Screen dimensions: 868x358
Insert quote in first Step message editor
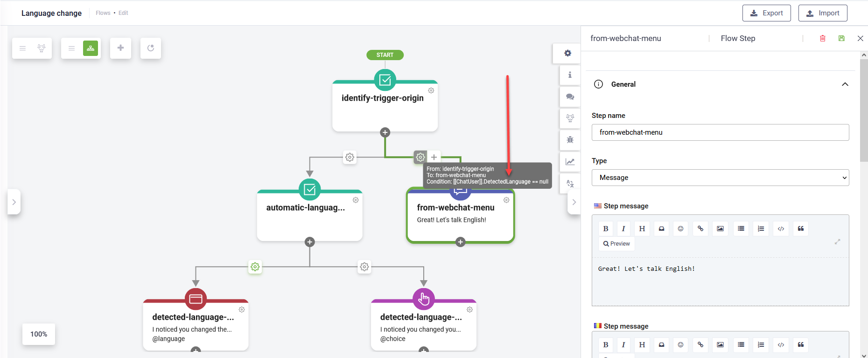(801, 228)
